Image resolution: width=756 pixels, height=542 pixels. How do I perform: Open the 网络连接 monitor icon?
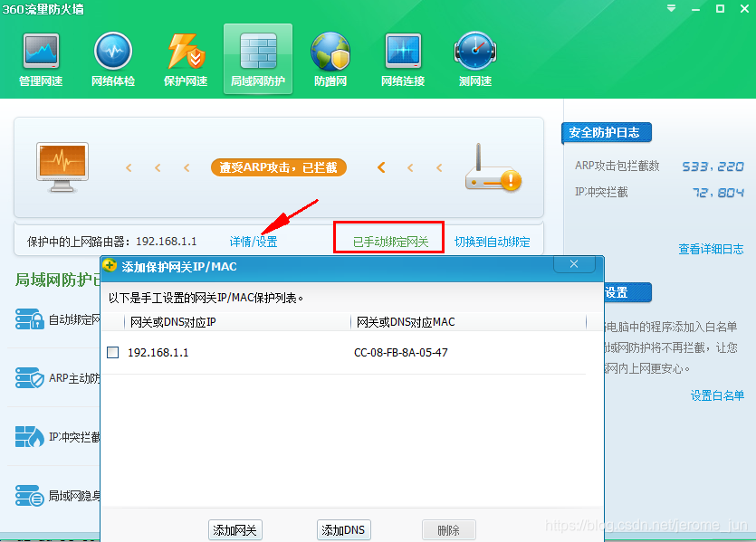pyautogui.click(x=403, y=59)
